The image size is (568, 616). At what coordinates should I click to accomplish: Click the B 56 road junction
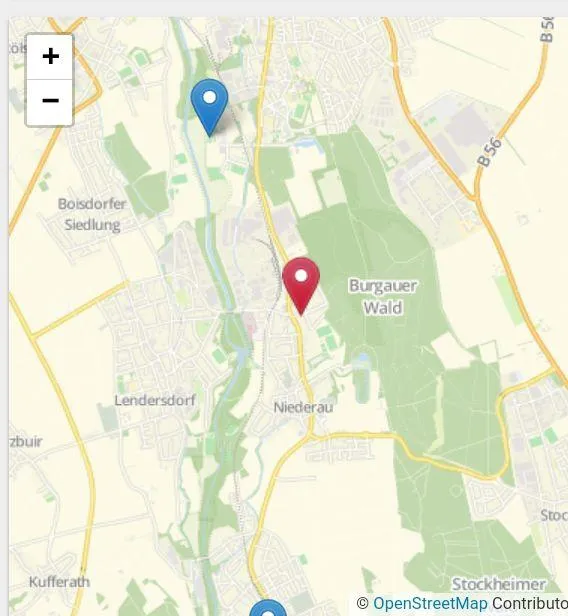click(x=476, y=196)
